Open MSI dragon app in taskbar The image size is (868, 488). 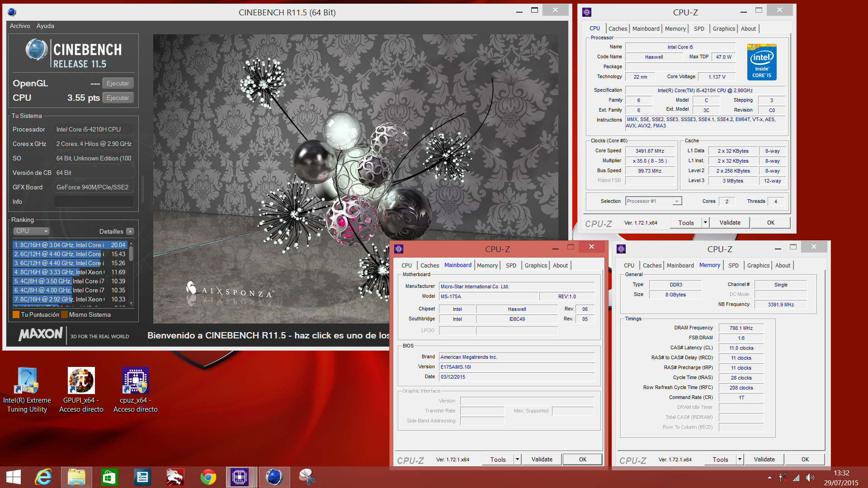175,477
